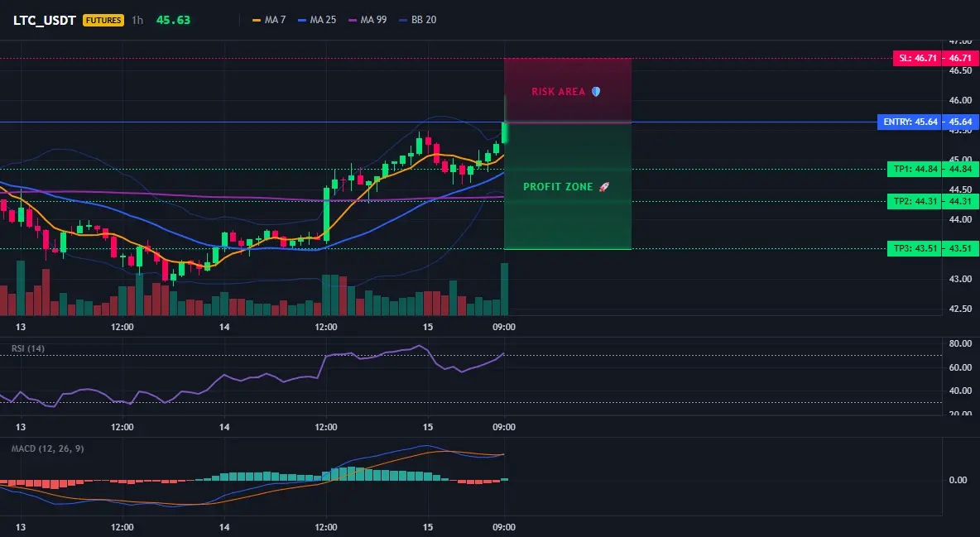
Task: Click the 42.50 price axis tick
Action: (961, 309)
